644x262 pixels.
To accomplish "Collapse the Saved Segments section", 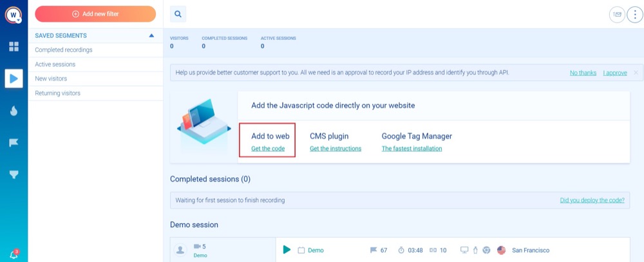I will pos(151,35).
